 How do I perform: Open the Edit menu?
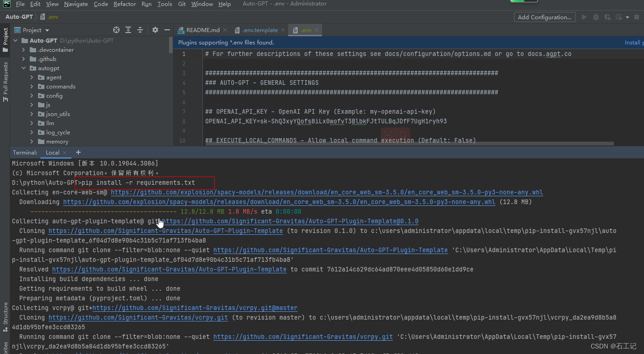click(x=35, y=4)
